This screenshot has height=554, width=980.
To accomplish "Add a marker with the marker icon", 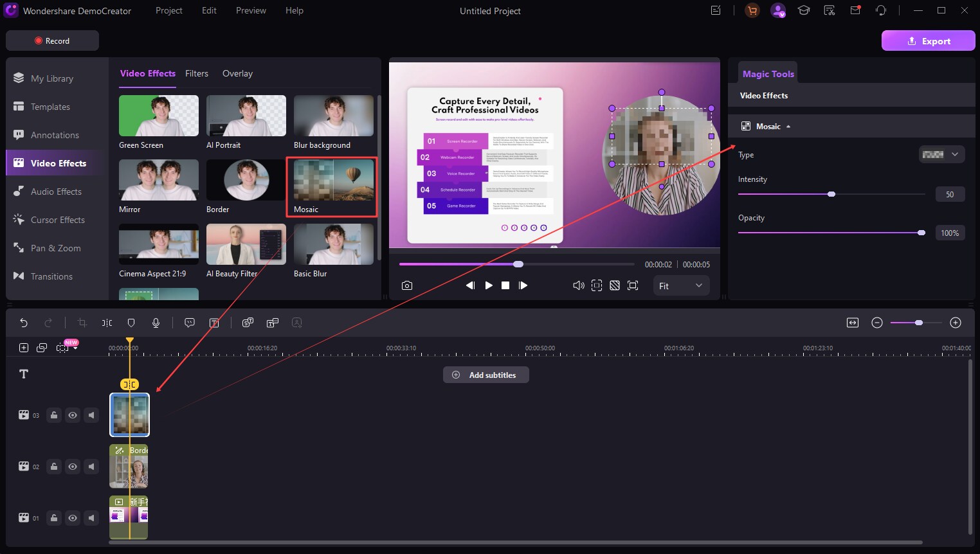I will coord(131,323).
